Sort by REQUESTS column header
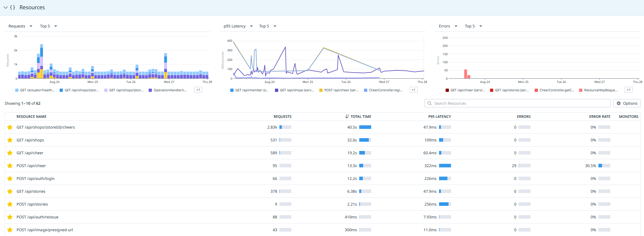Image resolution: width=644 pixels, height=236 pixels. click(283, 117)
